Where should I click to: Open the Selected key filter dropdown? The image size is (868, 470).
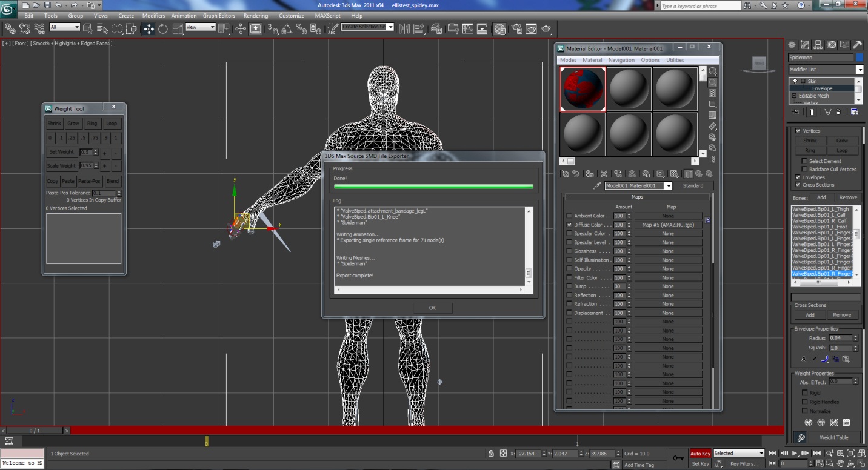click(x=761, y=453)
